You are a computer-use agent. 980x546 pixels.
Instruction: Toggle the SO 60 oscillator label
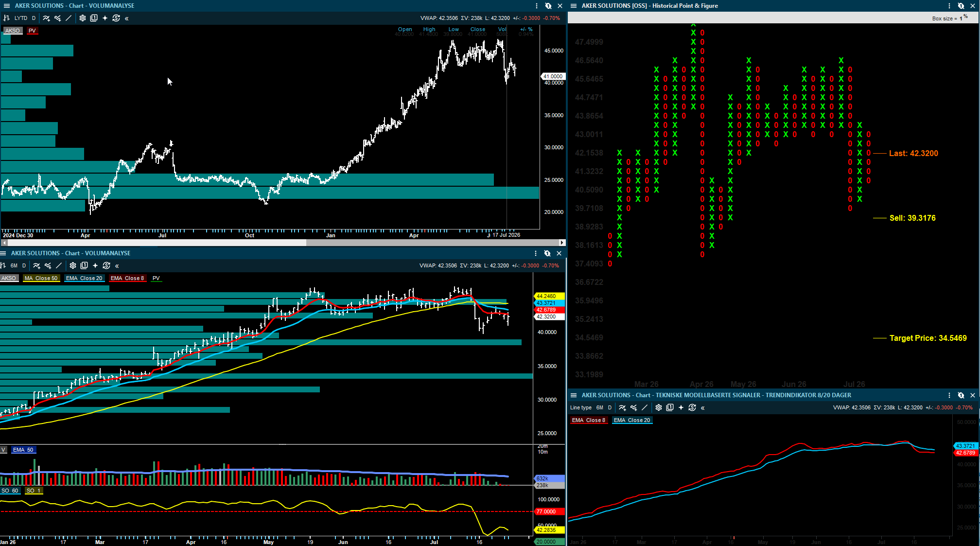(10, 491)
